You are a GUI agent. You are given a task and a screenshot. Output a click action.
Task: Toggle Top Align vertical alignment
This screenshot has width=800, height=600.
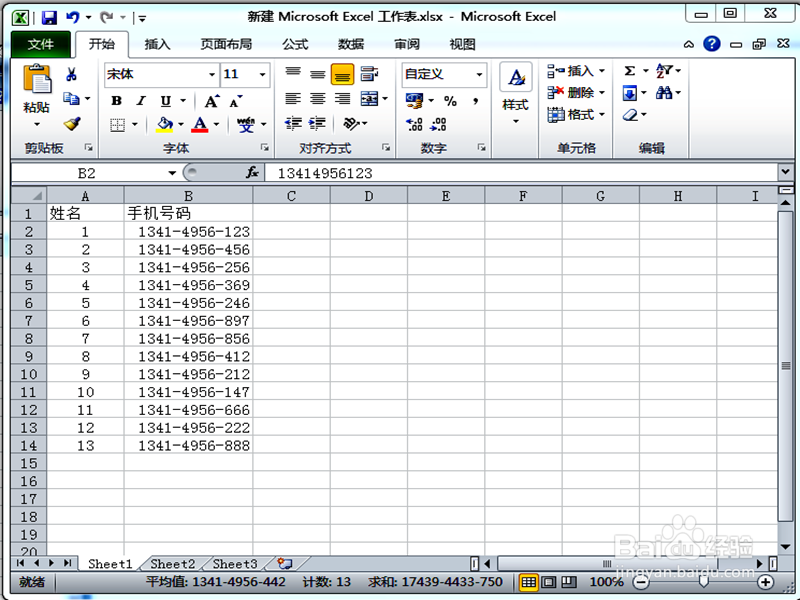pos(293,74)
